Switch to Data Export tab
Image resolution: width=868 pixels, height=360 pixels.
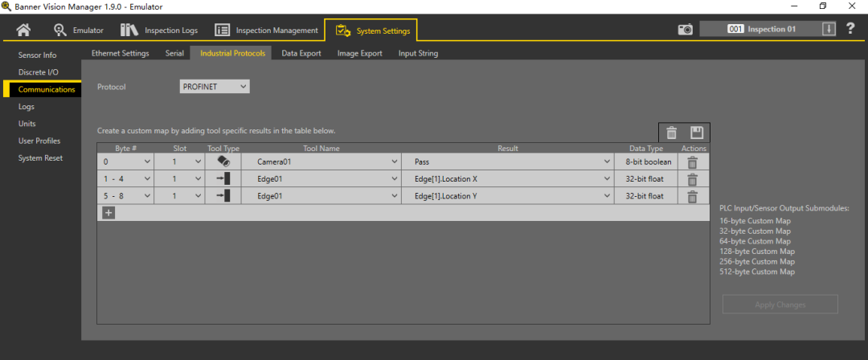click(301, 54)
